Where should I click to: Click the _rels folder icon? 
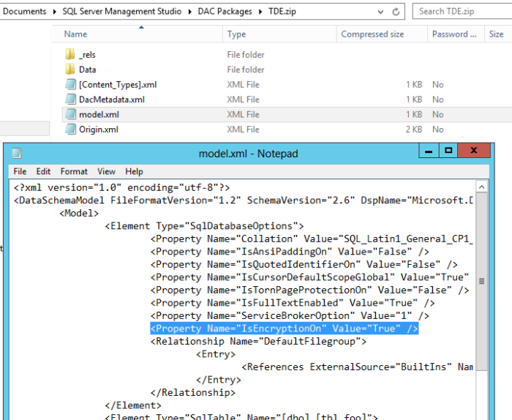pos(70,55)
